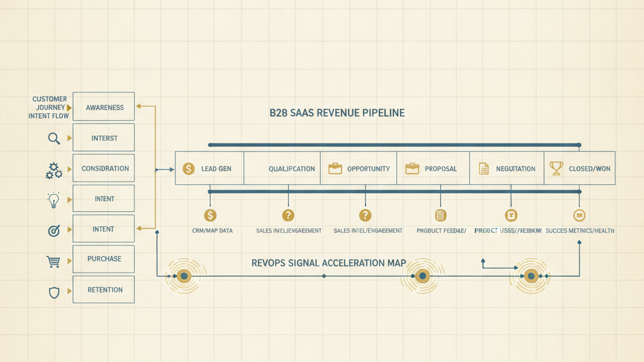Select the SALES INEL/ENGAEEMENT label under Qualifcation
Image resolution: width=644 pixels, height=362 pixels.
[x=289, y=231]
